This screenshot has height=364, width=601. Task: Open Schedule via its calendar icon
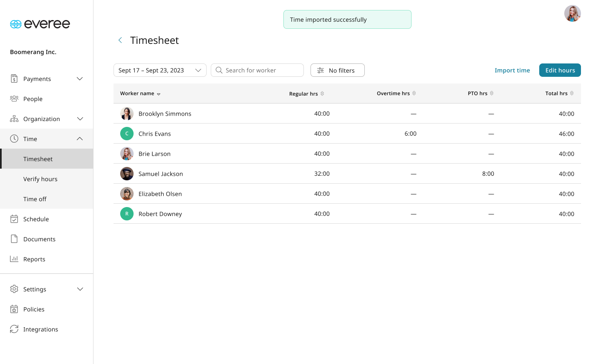coord(14,219)
